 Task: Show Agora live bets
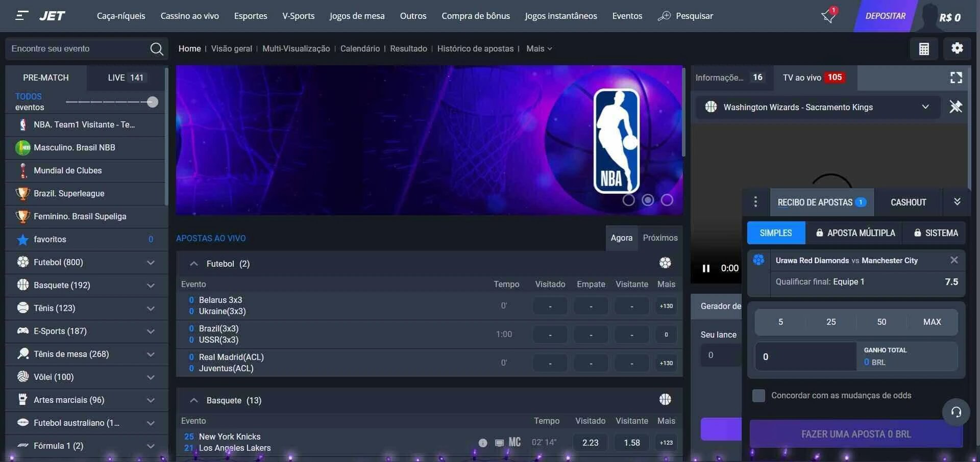621,238
